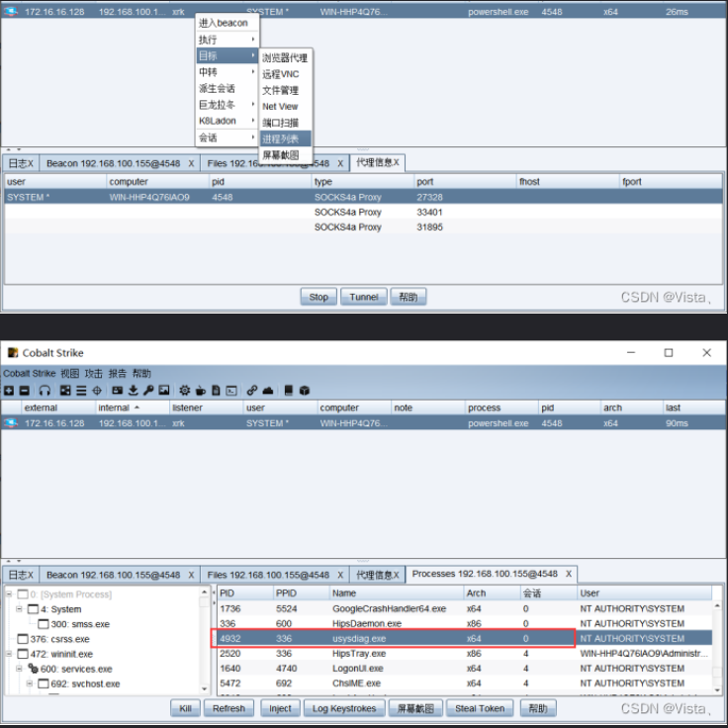Open the 视图 menu in the menu bar
The height and width of the screenshot is (728, 728).
click(x=69, y=373)
